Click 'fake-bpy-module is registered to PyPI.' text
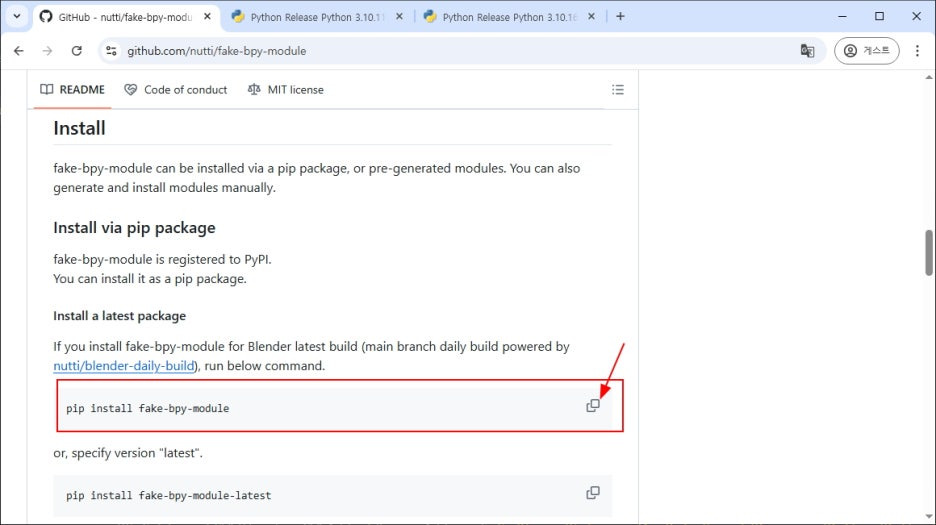The height and width of the screenshot is (525, 936). click(x=162, y=259)
